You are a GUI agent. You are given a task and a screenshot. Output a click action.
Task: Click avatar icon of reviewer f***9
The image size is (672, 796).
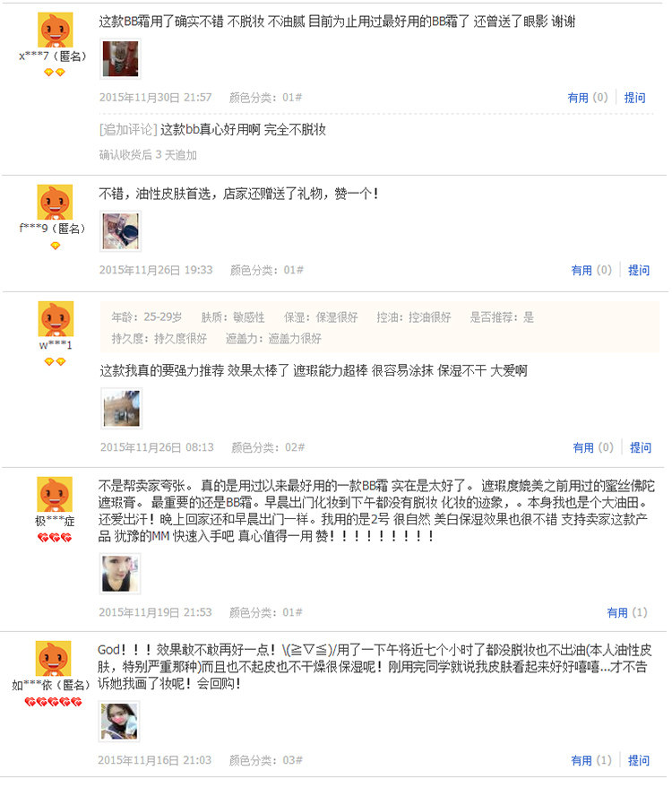pyautogui.click(x=55, y=202)
